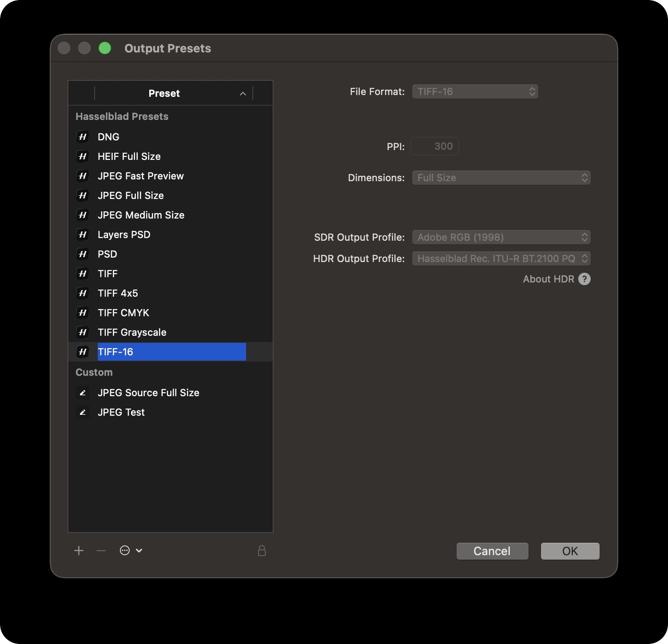
Task: Open the Dimensions dropdown showing Full Size
Action: [x=501, y=178]
